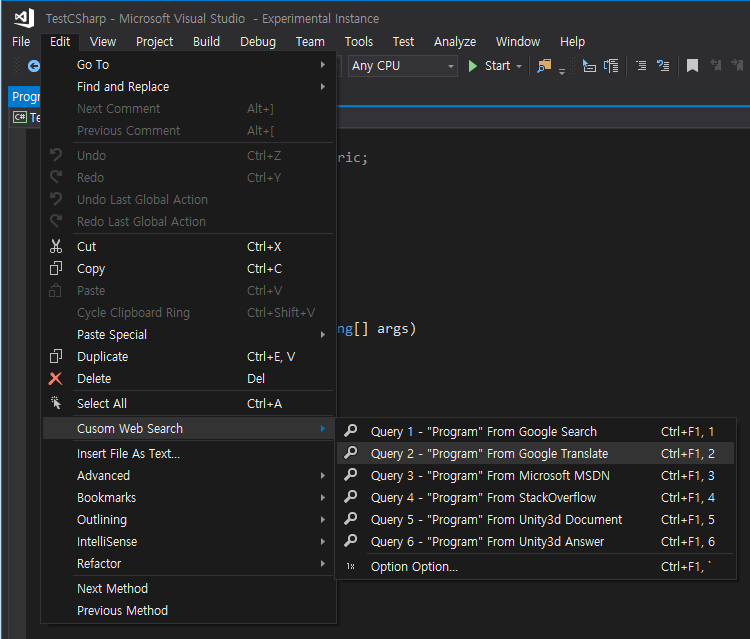This screenshot has width=750, height=639.
Task: Open the toolbar overflow options arrow
Action: click(562, 71)
